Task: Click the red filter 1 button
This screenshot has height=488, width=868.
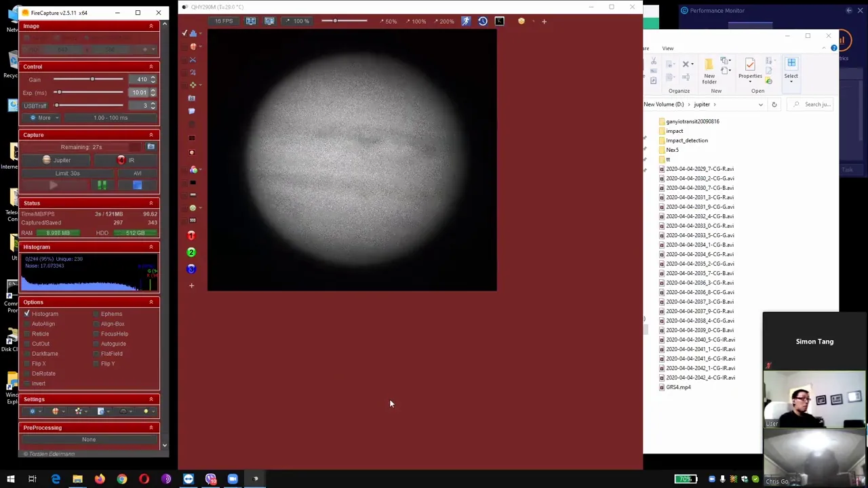Action: (x=191, y=235)
